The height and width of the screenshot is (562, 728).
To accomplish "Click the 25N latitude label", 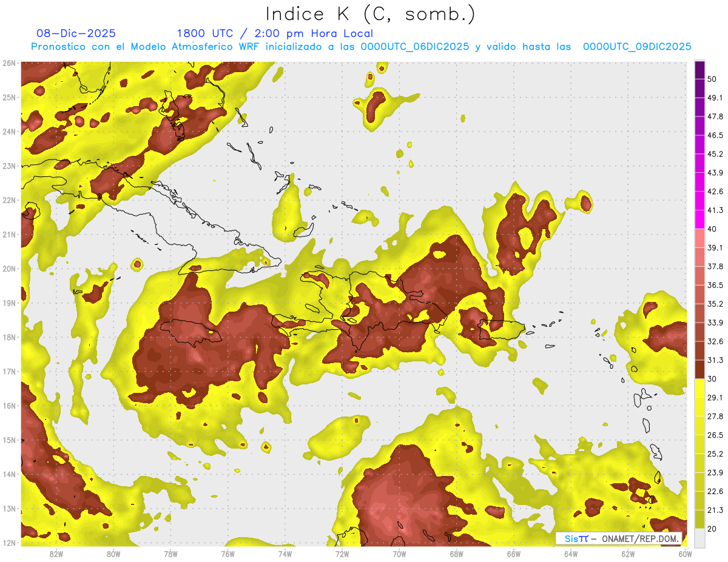I will tap(8, 97).
